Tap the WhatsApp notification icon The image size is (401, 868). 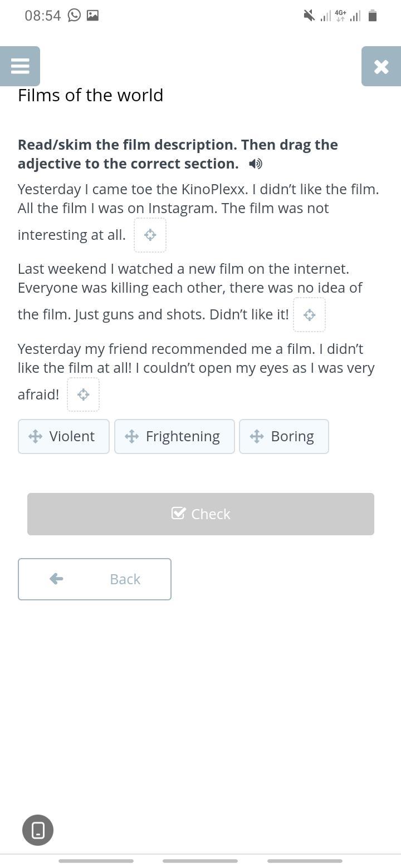(74, 16)
